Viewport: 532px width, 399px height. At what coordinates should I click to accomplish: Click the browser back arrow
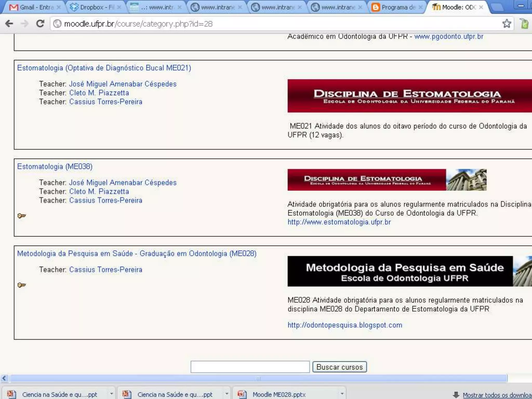[x=9, y=24]
